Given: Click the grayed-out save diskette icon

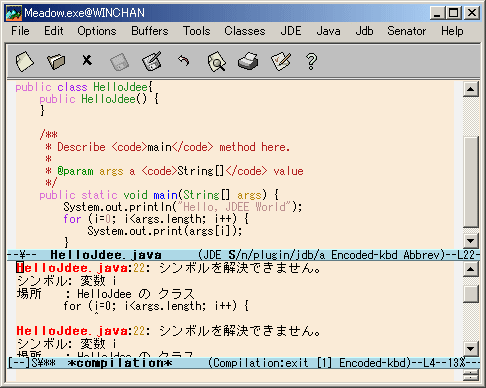Looking at the screenshot, I should point(119,62).
